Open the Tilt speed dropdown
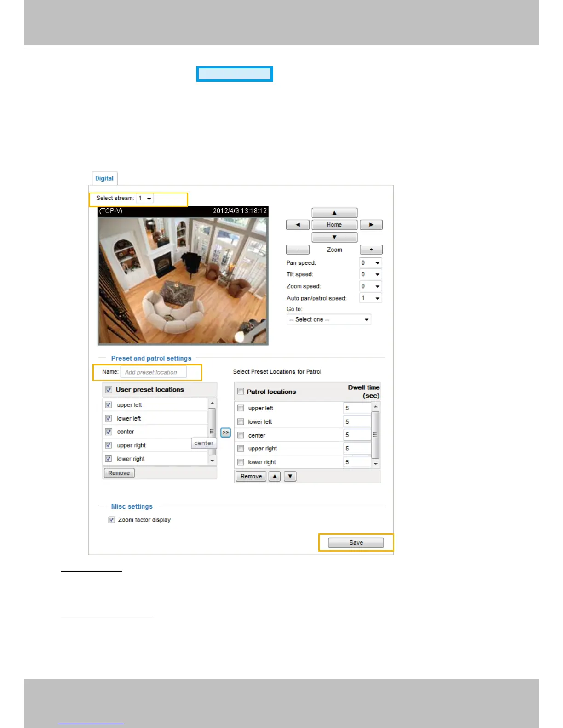 pos(371,274)
